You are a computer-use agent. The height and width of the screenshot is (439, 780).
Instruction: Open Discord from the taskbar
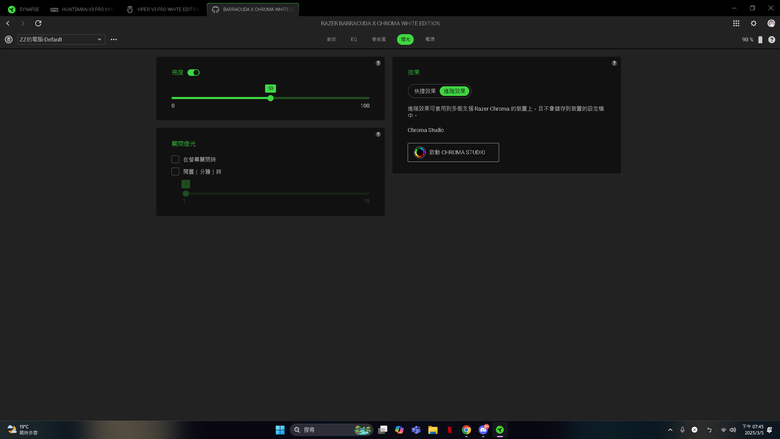(x=483, y=430)
